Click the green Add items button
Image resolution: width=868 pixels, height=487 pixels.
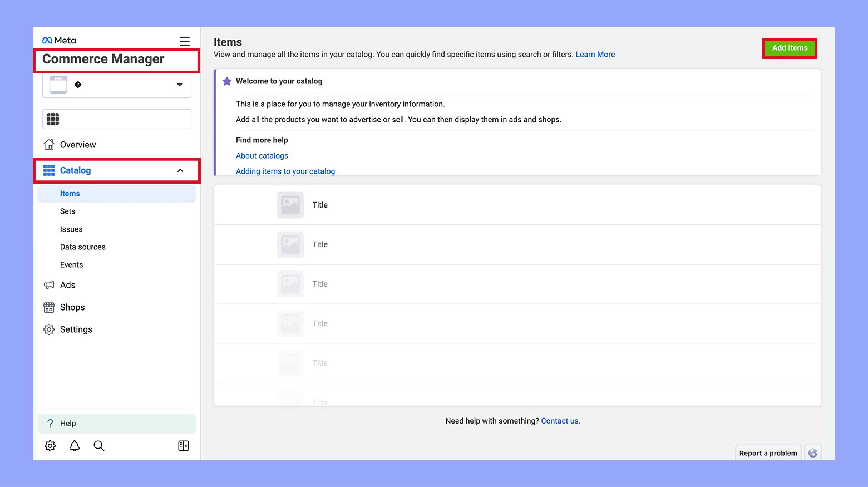pyautogui.click(x=789, y=48)
